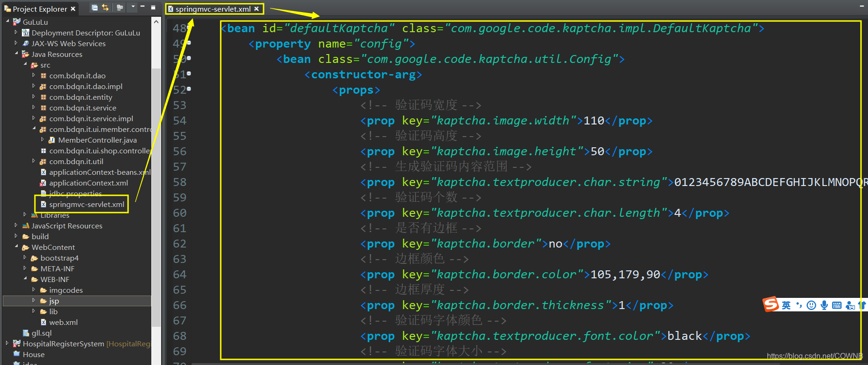Click the Sogou input method logo
The width and height of the screenshot is (868, 365).
[x=771, y=304]
